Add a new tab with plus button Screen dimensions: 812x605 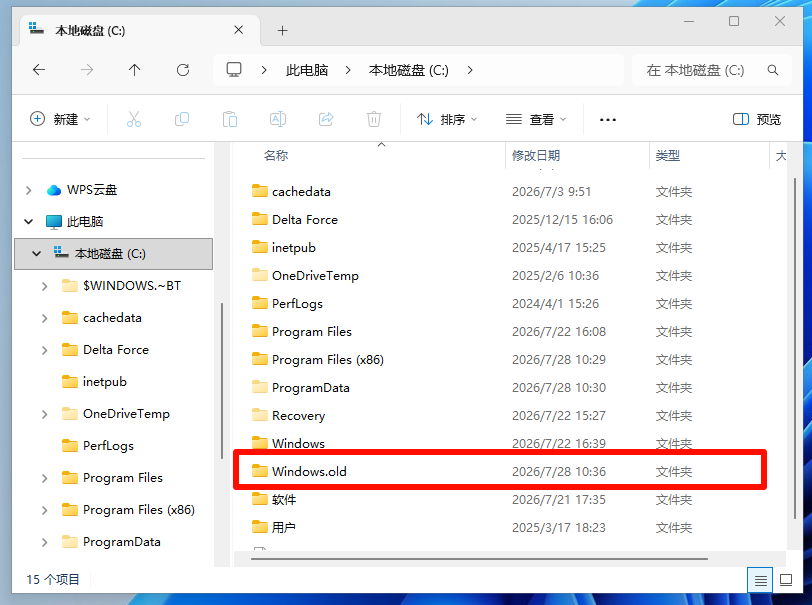coord(282,31)
